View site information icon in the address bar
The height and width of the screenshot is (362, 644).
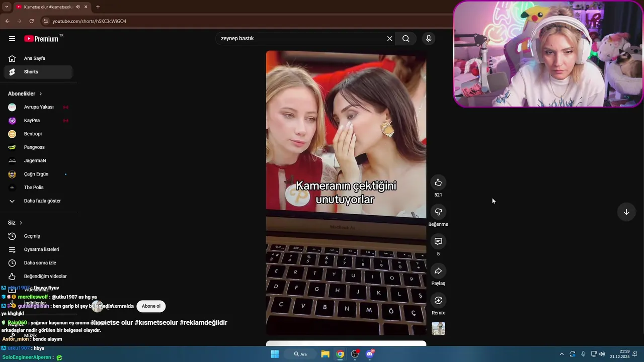46,21
